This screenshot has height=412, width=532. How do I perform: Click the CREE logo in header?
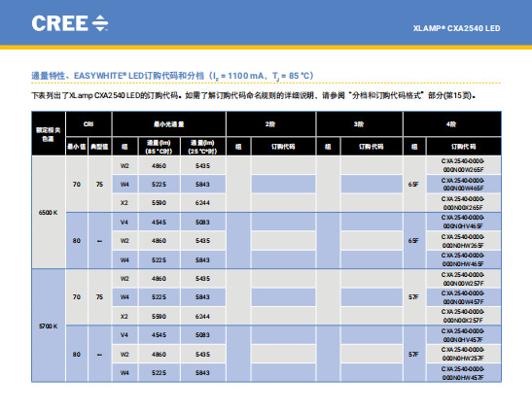70,23
